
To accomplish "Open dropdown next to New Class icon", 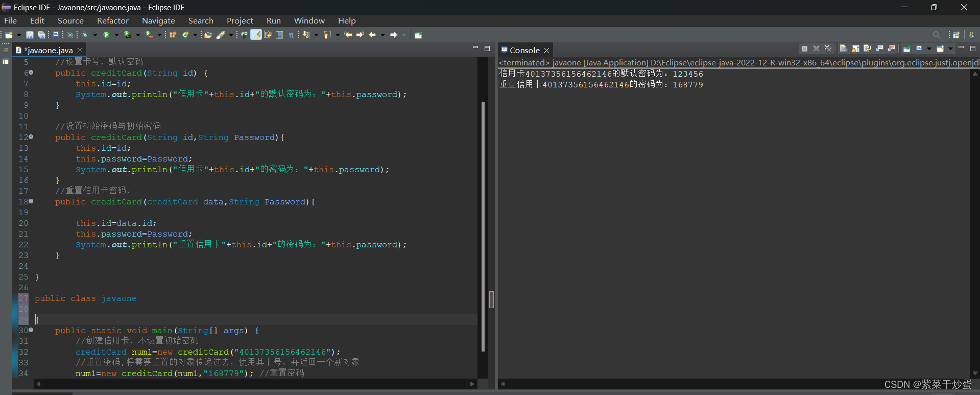I will tap(195, 35).
